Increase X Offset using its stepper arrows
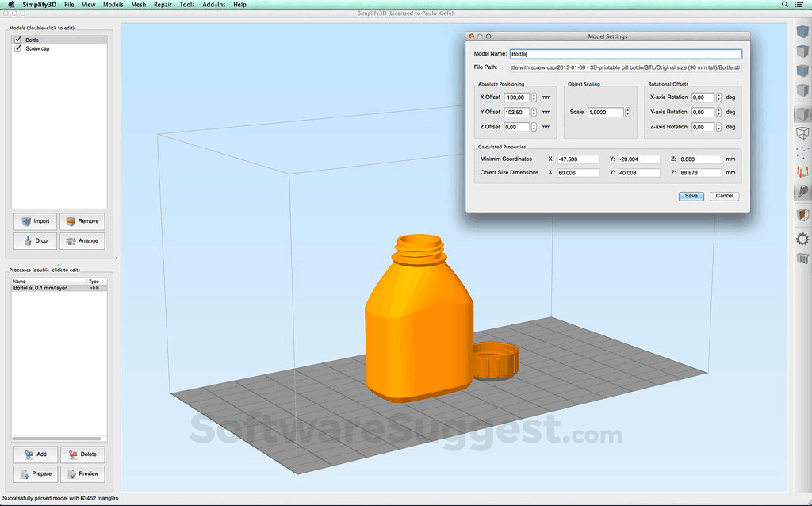812x506 pixels. (532, 95)
